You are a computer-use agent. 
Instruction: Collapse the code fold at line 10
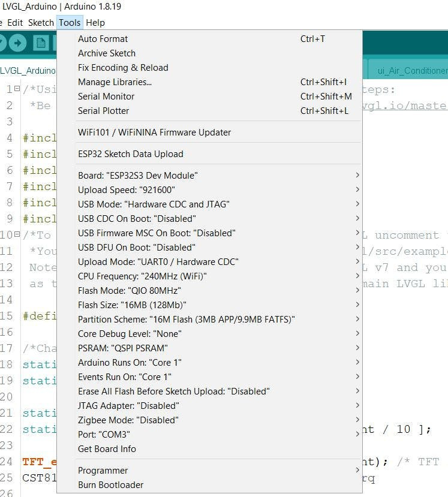pyautogui.click(x=17, y=235)
